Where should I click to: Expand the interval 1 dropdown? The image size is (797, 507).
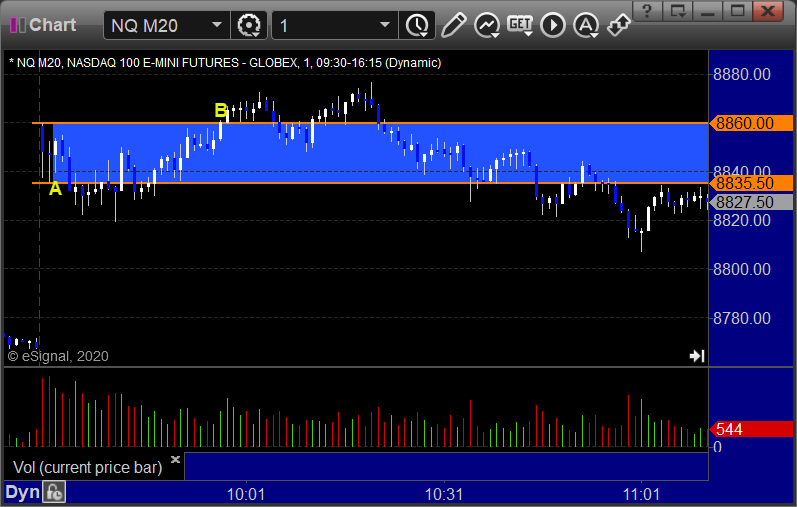[x=385, y=25]
